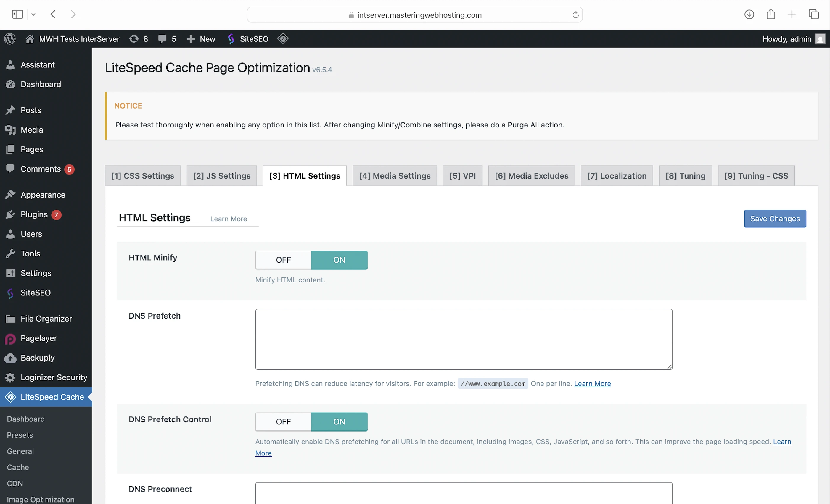Screen dimensions: 830x504
Task: Expand the Safari sidebar dropdown chevron
Action: [x=33, y=14]
